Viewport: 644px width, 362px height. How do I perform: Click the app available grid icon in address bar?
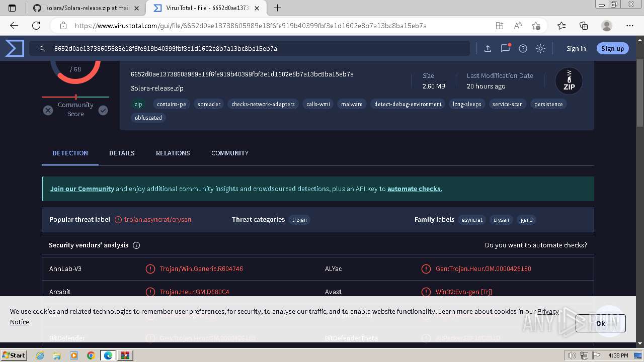point(500,26)
